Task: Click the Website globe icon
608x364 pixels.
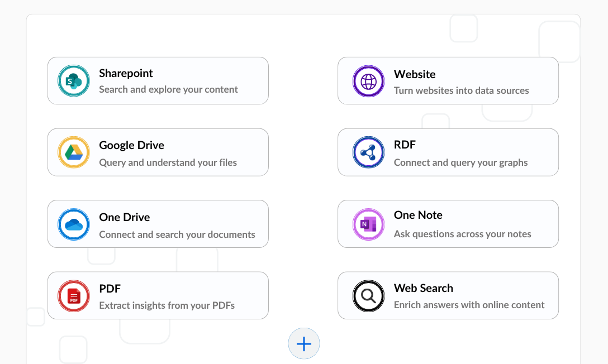Action: tap(368, 82)
